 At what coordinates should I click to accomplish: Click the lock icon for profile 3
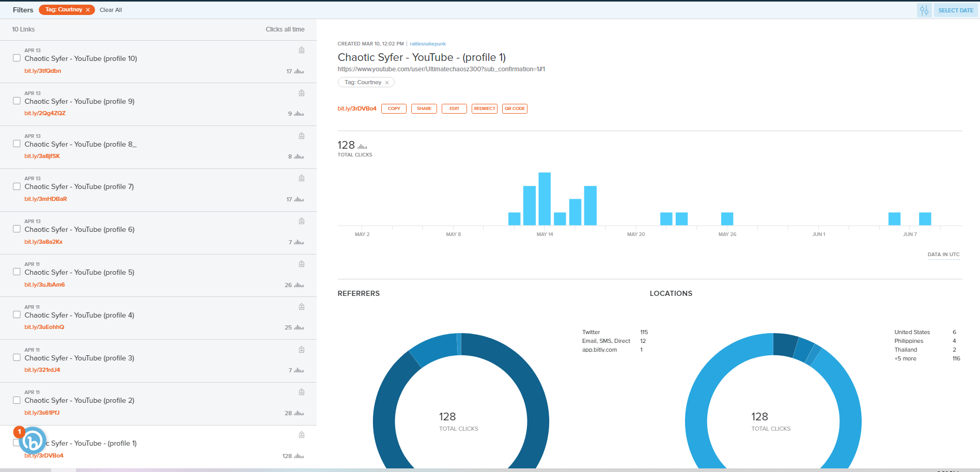point(301,350)
